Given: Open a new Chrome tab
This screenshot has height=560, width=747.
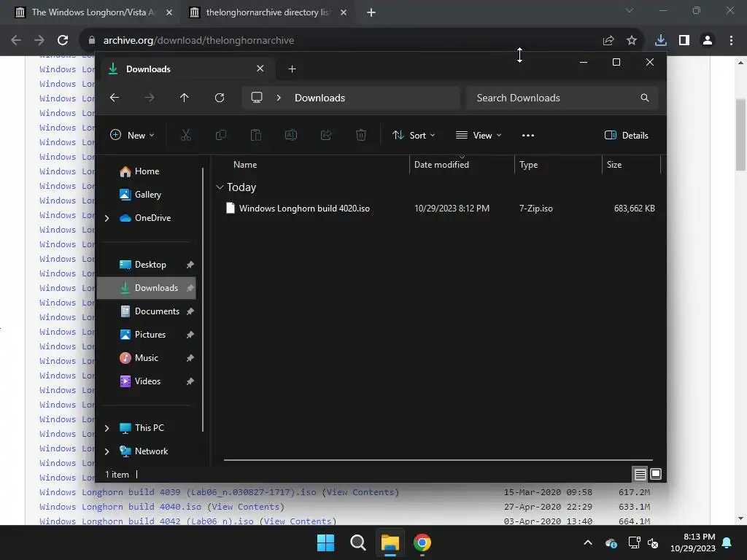Looking at the screenshot, I should point(371,12).
